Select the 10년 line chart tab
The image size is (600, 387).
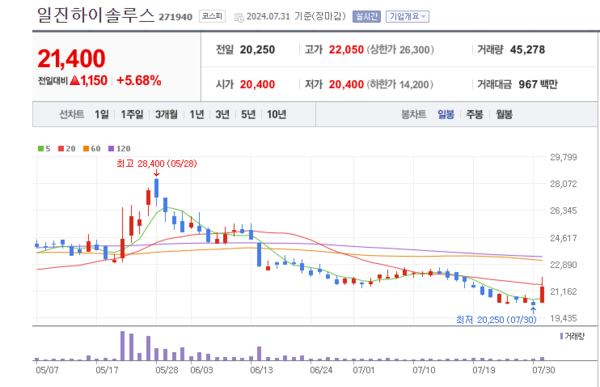tap(277, 114)
